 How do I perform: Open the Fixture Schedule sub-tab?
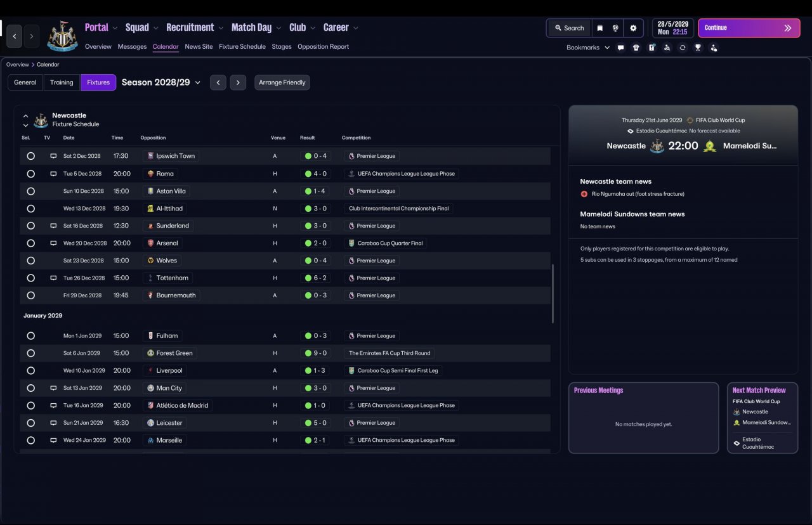[x=242, y=46]
